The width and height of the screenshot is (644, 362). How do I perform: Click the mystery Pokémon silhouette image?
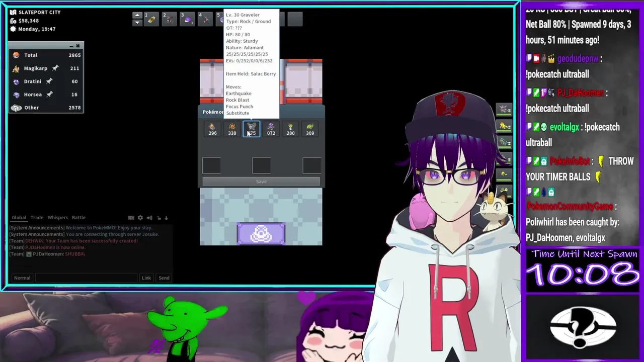583,328
